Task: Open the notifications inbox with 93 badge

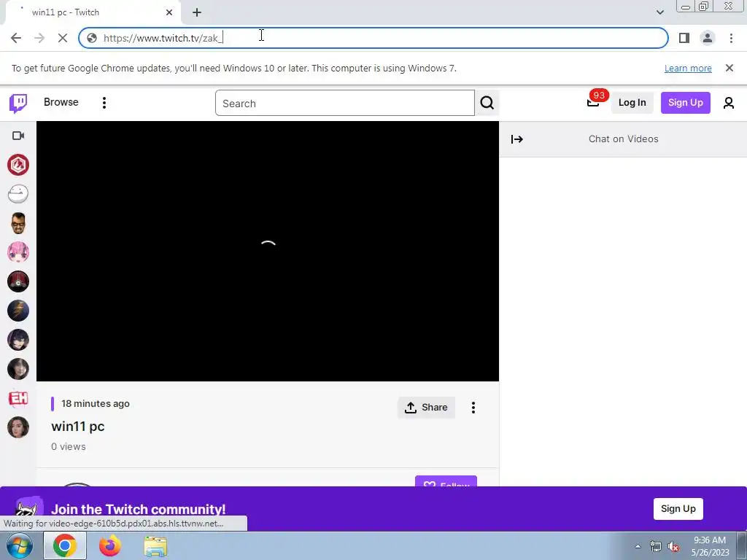Action: click(593, 102)
